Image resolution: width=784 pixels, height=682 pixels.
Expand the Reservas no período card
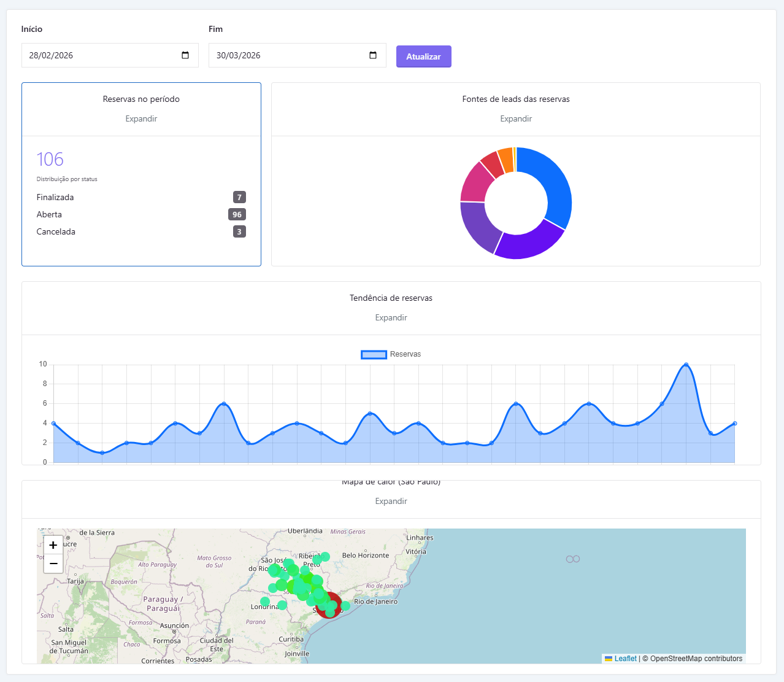pyautogui.click(x=141, y=118)
